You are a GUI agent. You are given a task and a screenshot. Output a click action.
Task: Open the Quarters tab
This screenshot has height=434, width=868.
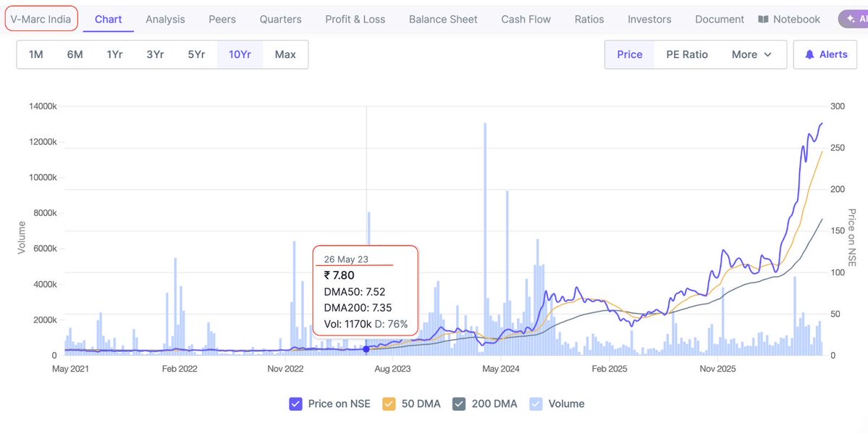click(281, 20)
